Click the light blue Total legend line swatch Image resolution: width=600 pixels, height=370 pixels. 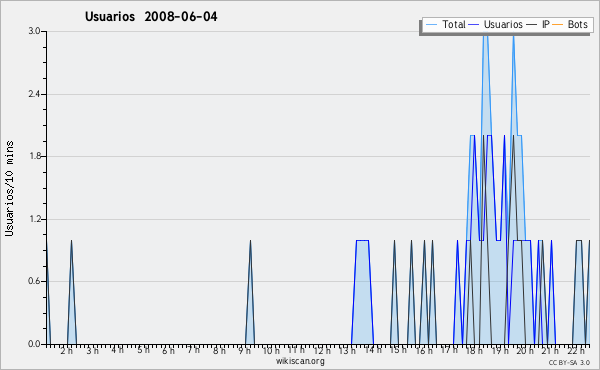[431, 25]
